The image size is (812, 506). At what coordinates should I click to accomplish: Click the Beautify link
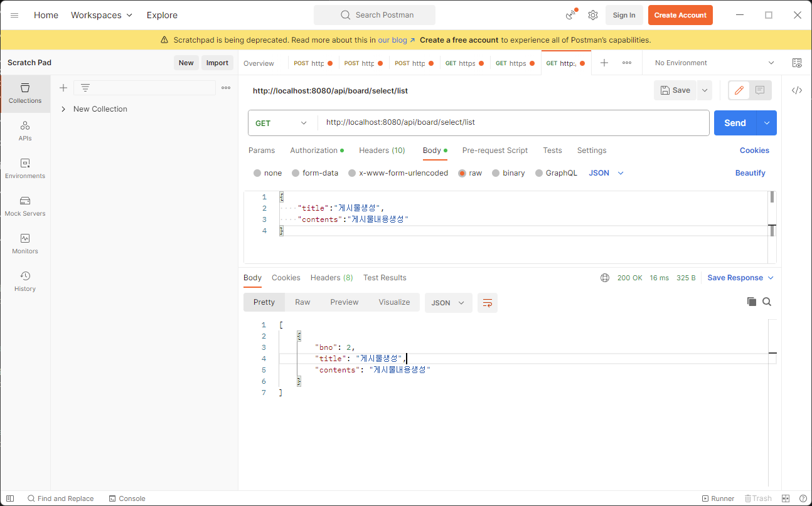click(751, 173)
